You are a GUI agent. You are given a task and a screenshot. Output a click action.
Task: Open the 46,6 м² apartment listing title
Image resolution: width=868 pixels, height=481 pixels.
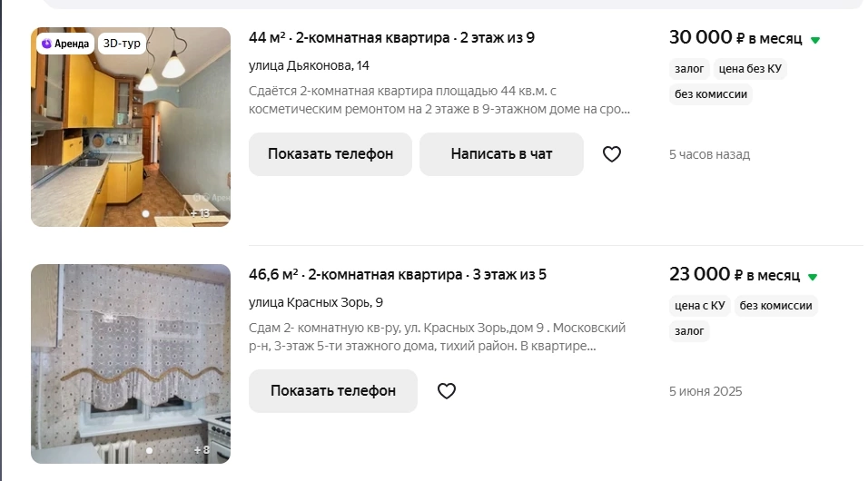pyautogui.click(x=398, y=275)
